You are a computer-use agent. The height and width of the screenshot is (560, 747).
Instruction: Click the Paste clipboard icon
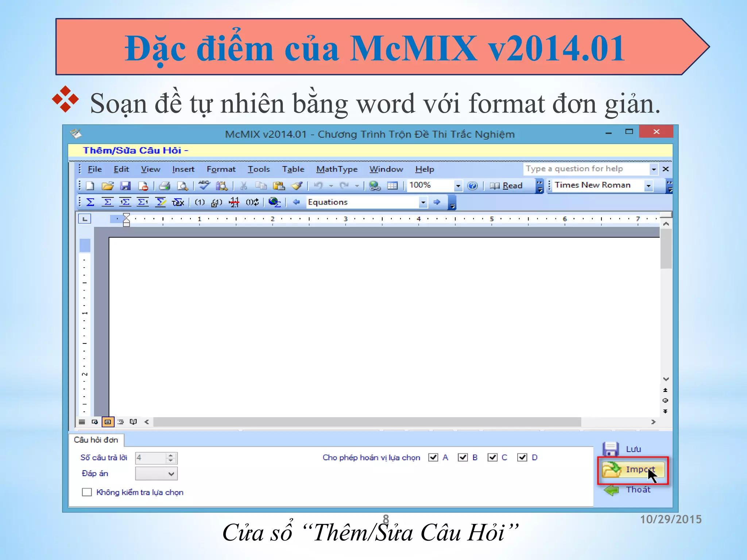click(279, 186)
